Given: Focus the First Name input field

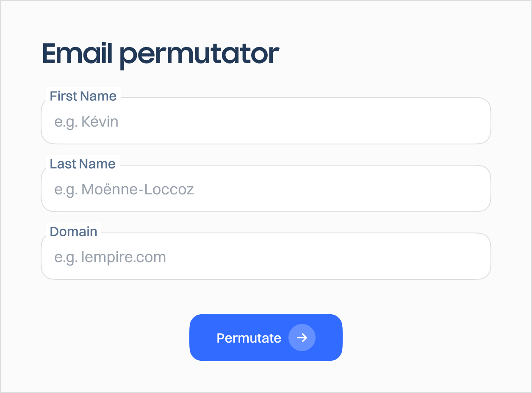Looking at the screenshot, I should click(x=266, y=121).
